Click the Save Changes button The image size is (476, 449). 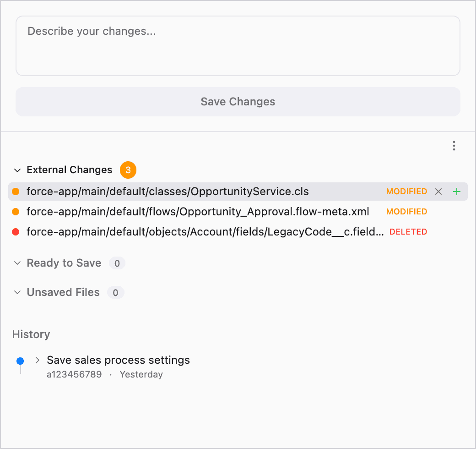tap(238, 102)
